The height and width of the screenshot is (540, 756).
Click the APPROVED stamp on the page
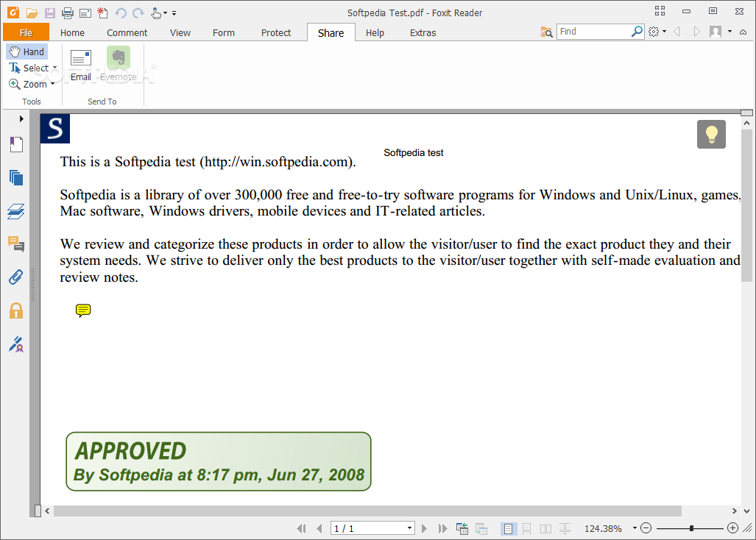click(219, 461)
